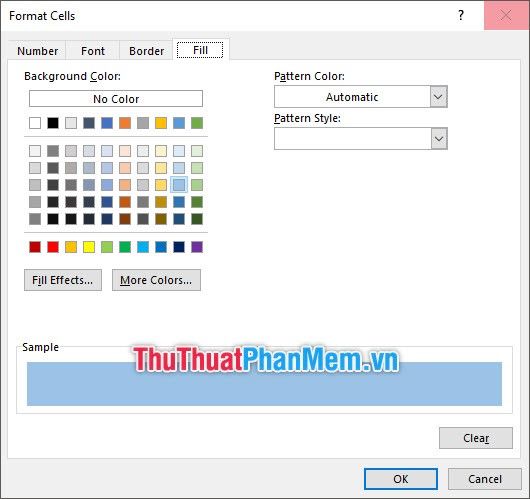Select the highlighted light blue swatch

click(x=179, y=185)
